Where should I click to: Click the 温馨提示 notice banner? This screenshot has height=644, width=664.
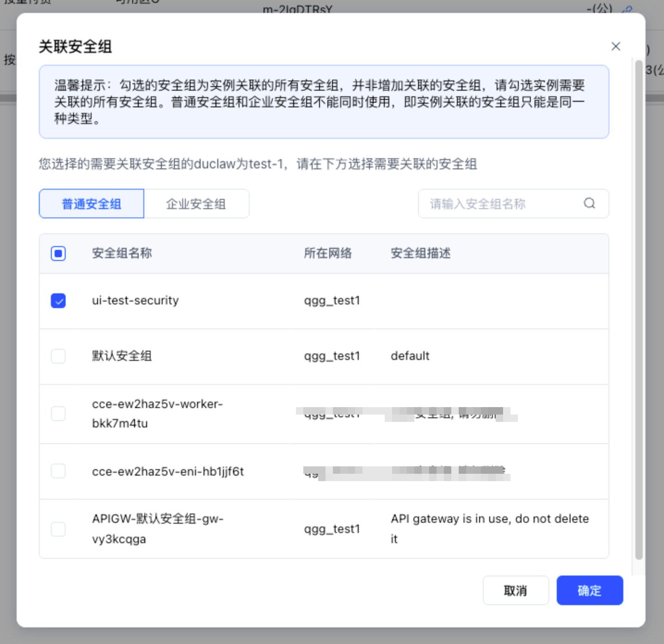(x=324, y=102)
